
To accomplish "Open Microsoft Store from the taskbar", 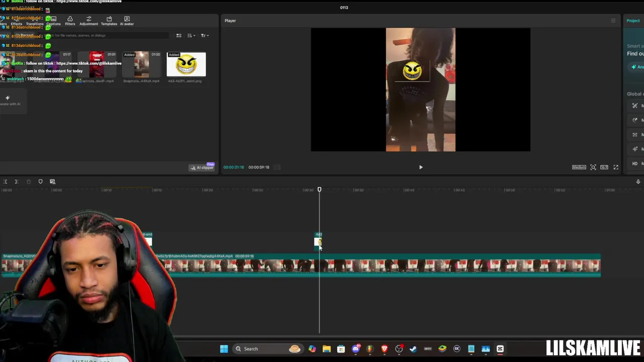I will tap(341, 349).
